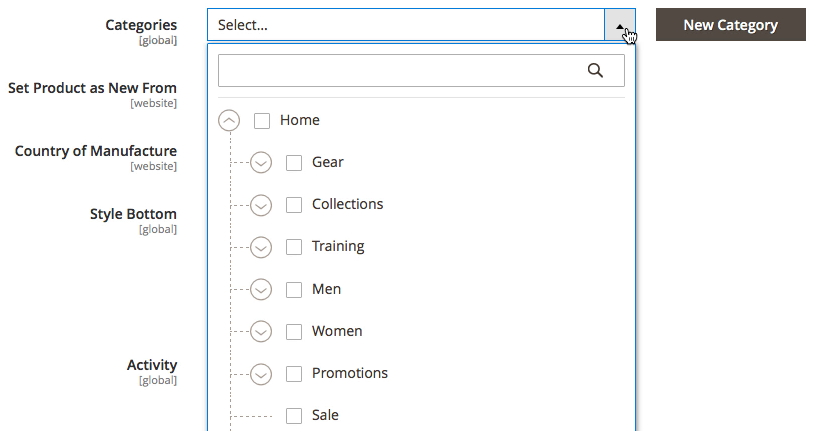Click the Women category label
Viewport: 816px width, 431px height.
(337, 331)
